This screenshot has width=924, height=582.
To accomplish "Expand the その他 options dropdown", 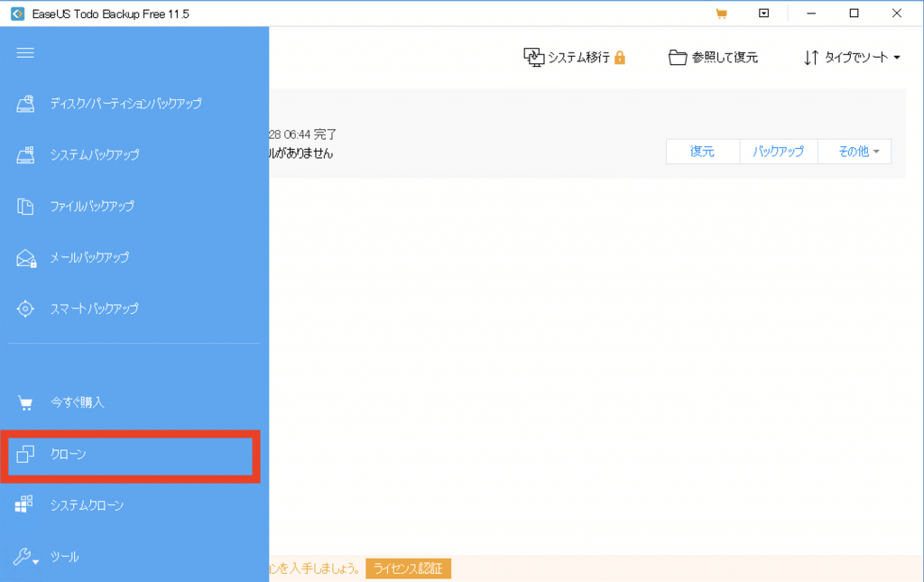I will pos(858,152).
